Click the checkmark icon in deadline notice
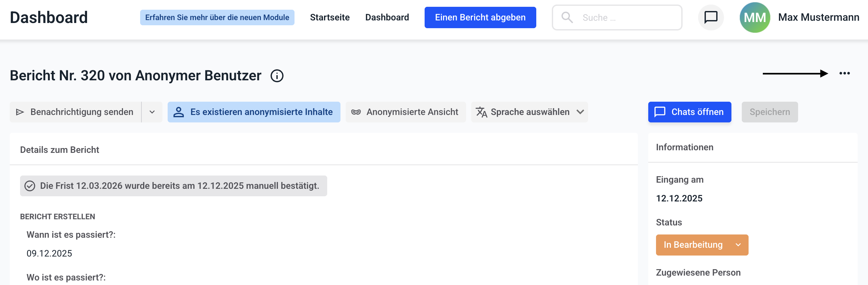The image size is (868, 285). coord(30,186)
